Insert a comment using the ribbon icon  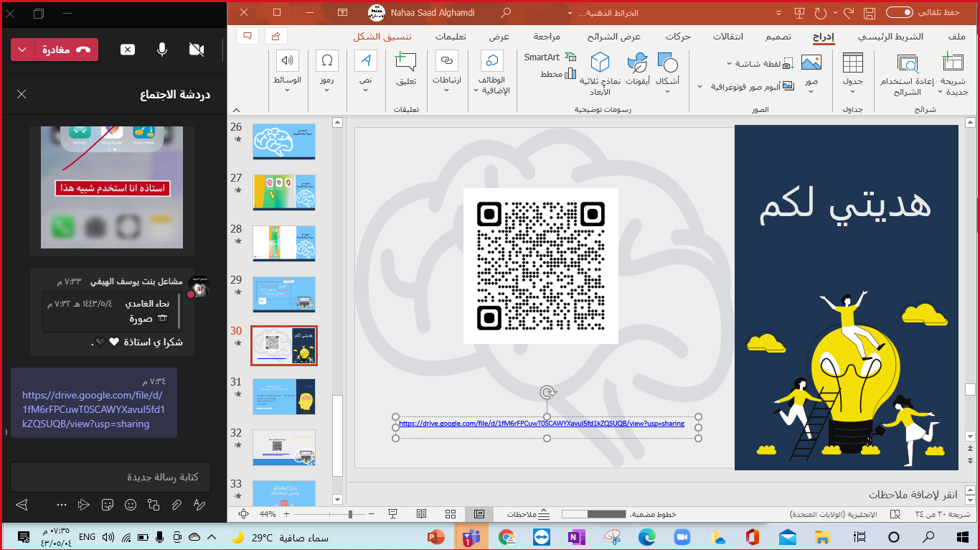click(x=405, y=70)
